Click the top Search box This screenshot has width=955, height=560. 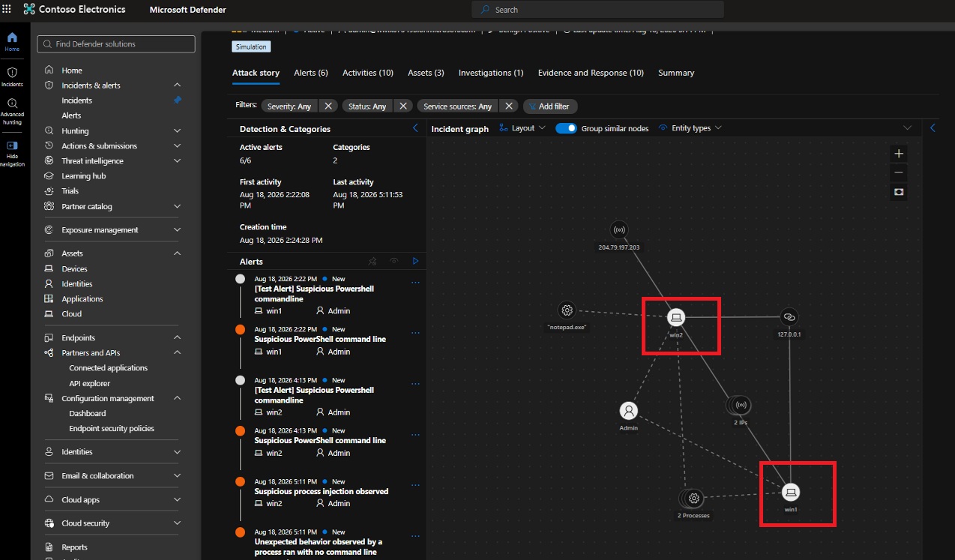(x=597, y=10)
